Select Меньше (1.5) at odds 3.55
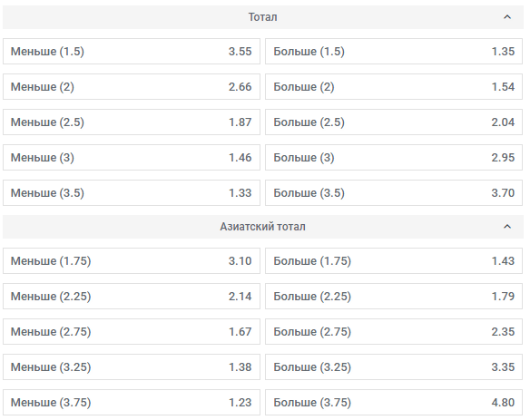Screen dimensions: 530x420 click(x=132, y=51)
